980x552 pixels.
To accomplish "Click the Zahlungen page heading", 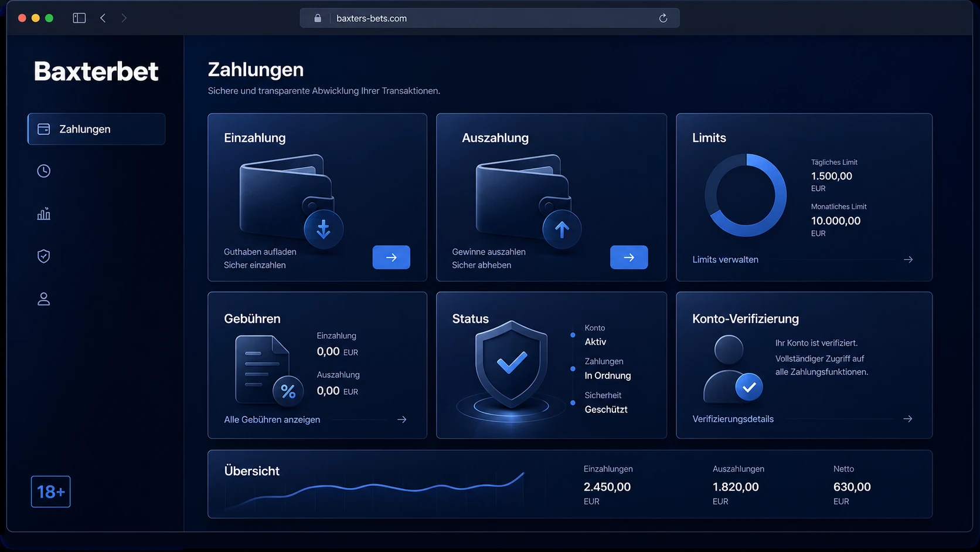I will tap(256, 70).
